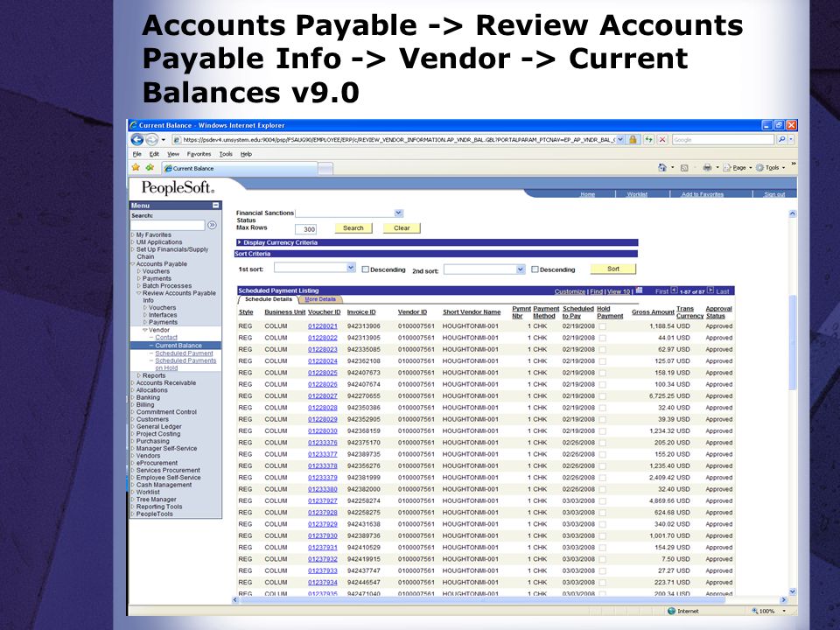Open the View menu
This screenshot has height=630, width=840.
coord(173,154)
